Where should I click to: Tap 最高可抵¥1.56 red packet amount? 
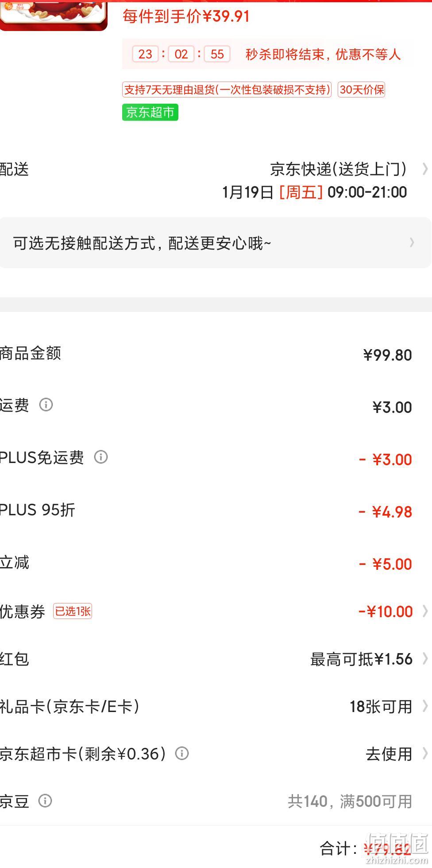[361, 659]
